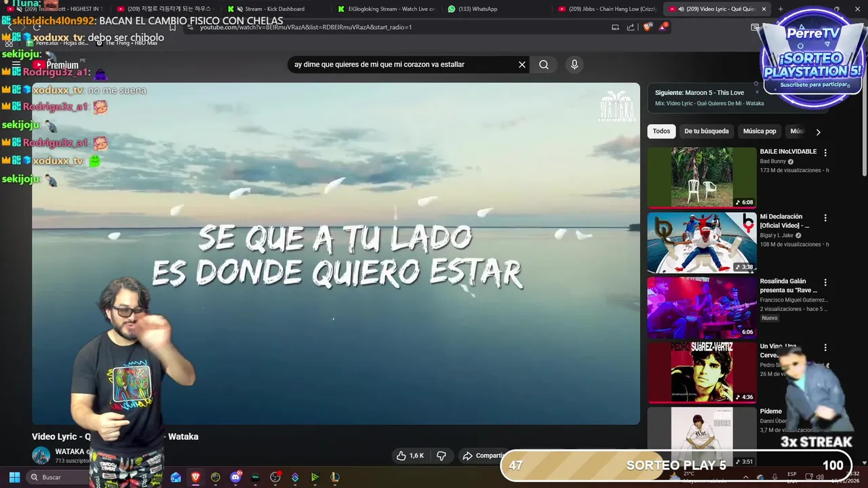Screen dimensions: 868x488
Task: Open the Pídeme video title
Action: [771, 411]
